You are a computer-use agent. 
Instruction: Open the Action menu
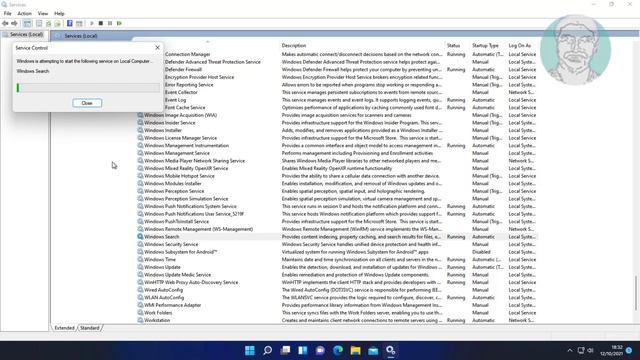point(24,13)
